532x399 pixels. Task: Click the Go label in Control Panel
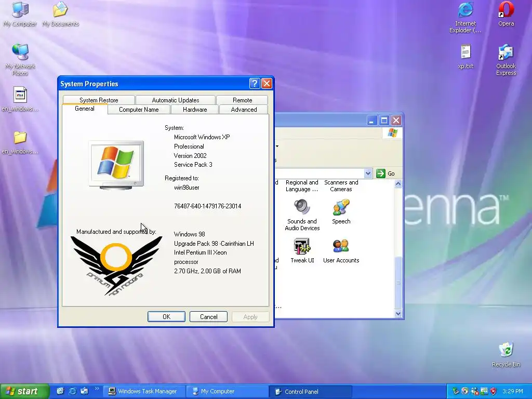(391, 174)
